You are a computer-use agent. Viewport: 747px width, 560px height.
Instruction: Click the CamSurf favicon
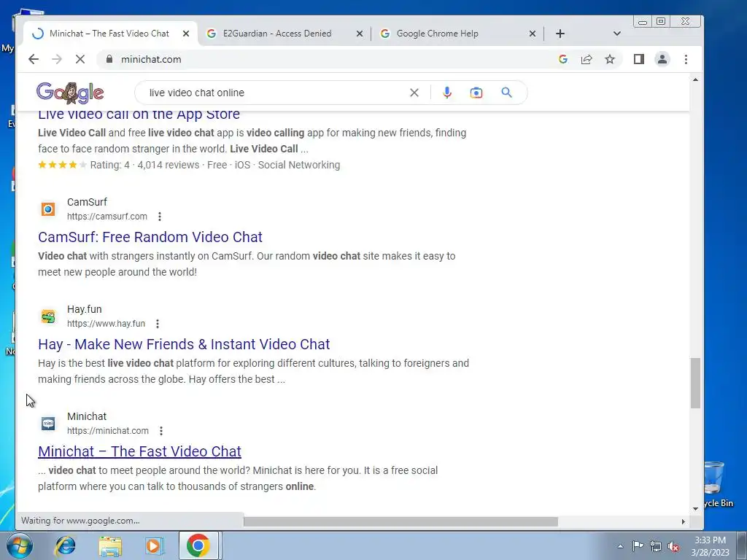(x=48, y=209)
